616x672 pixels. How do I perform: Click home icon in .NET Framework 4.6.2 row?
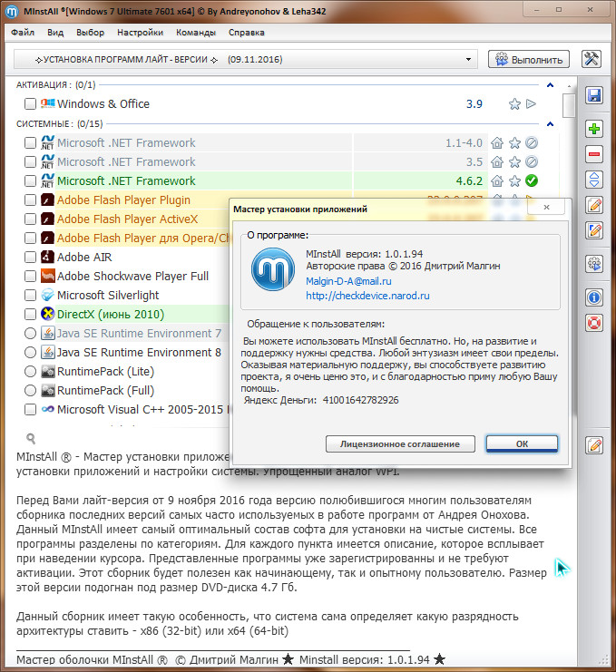[x=497, y=180]
